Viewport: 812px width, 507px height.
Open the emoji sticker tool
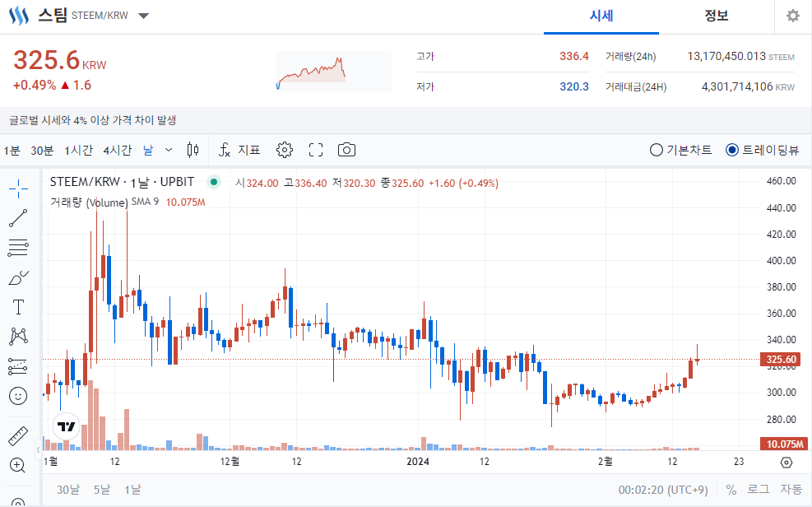(x=18, y=396)
